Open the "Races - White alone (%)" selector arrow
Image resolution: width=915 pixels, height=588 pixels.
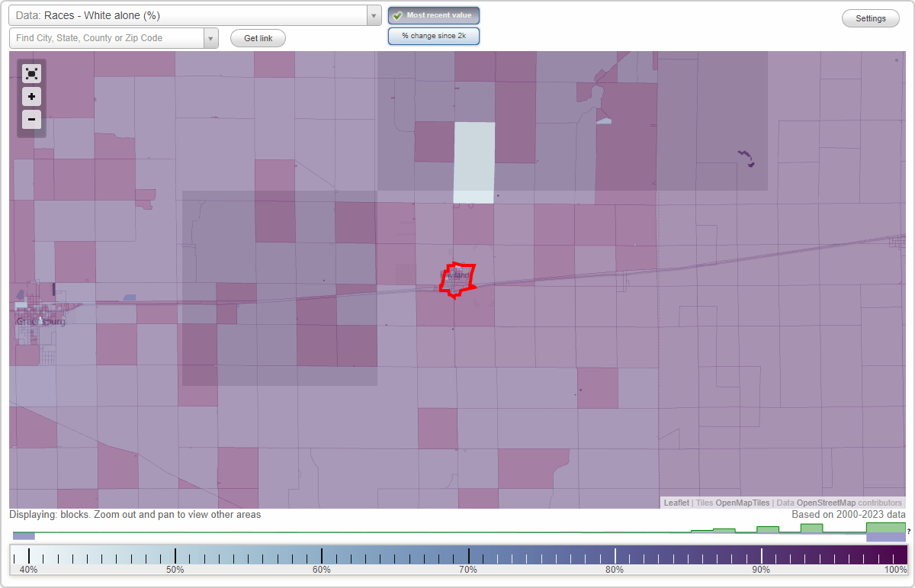click(x=373, y=14)
